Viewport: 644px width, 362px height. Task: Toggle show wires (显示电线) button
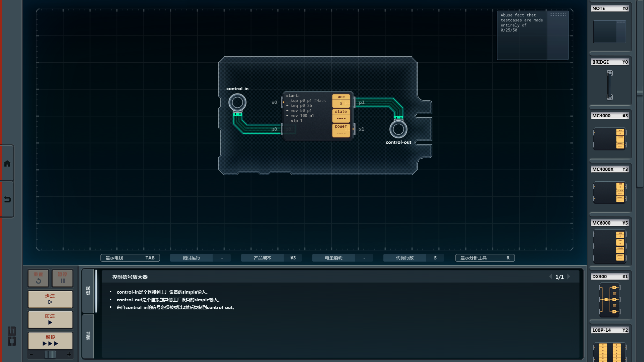pyautogui.click(x=130, y=258)
